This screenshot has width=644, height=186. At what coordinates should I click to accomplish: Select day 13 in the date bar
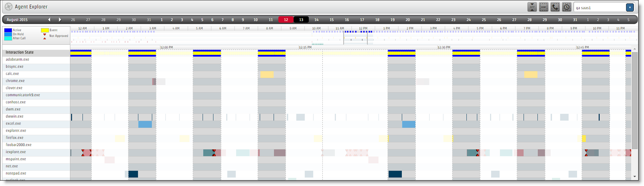point(301,20)
